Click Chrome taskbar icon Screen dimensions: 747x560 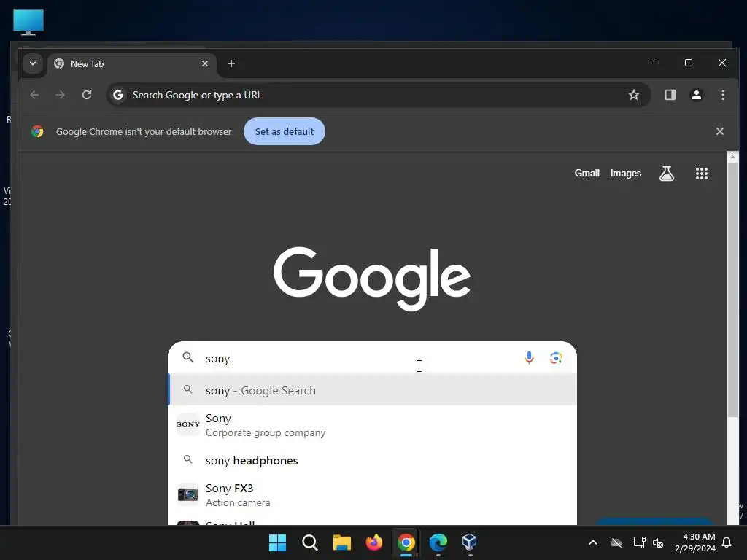pos(406,542)
